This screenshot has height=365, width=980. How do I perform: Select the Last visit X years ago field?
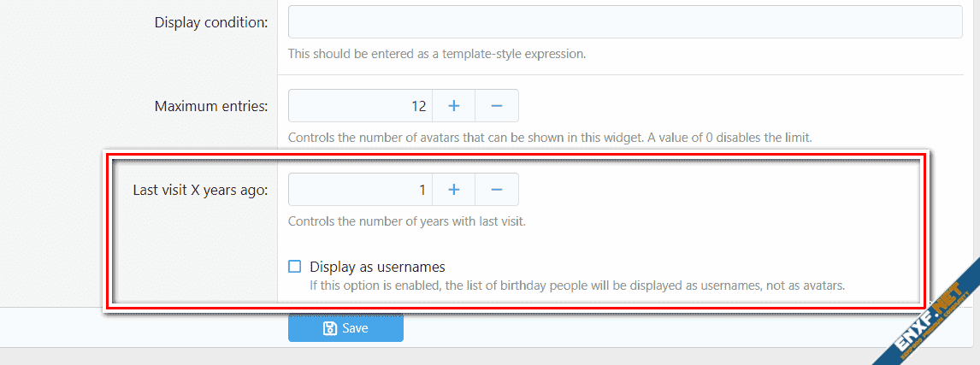click(360, 190)
